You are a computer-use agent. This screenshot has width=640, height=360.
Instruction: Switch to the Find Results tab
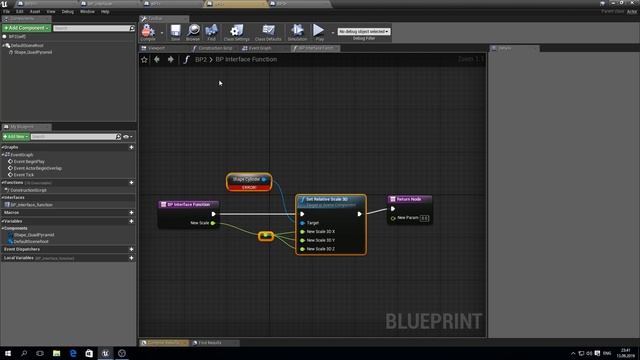point(210,343)
